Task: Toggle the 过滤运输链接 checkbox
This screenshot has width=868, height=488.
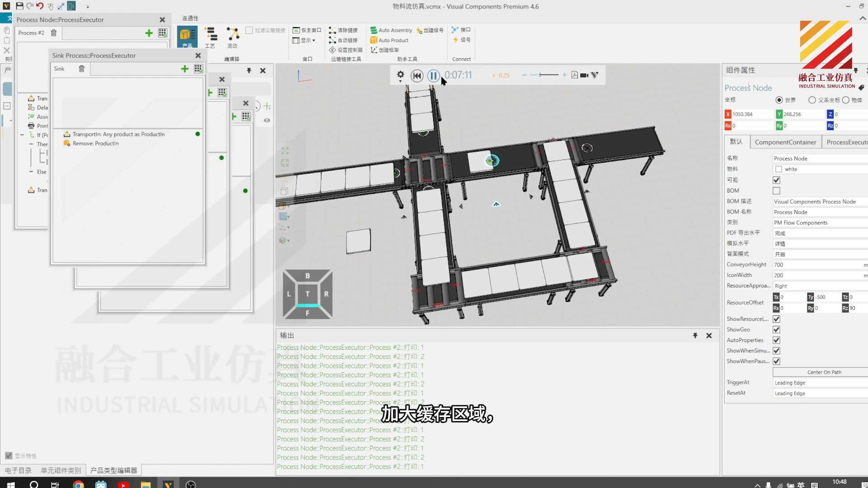Action: (249, 30)
